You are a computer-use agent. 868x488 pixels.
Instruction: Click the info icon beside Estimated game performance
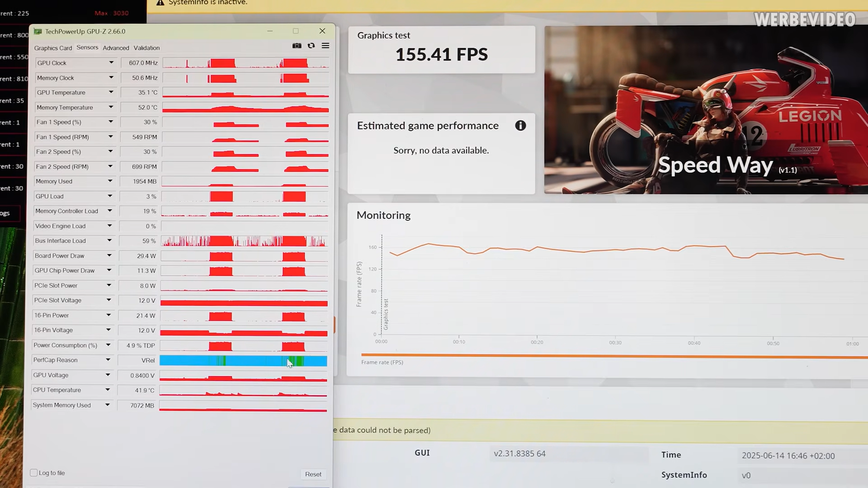click(x=520, y=126)
